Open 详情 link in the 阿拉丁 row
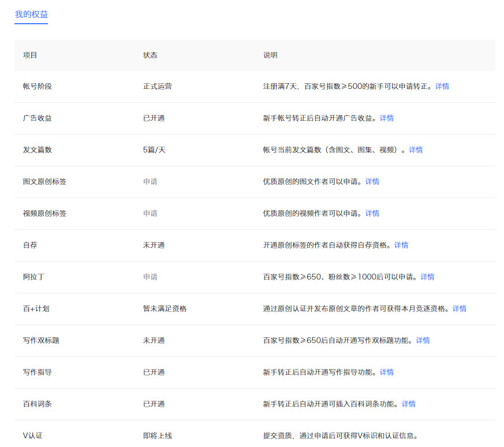Screen dimensions: 504x447 pos(427,277)
